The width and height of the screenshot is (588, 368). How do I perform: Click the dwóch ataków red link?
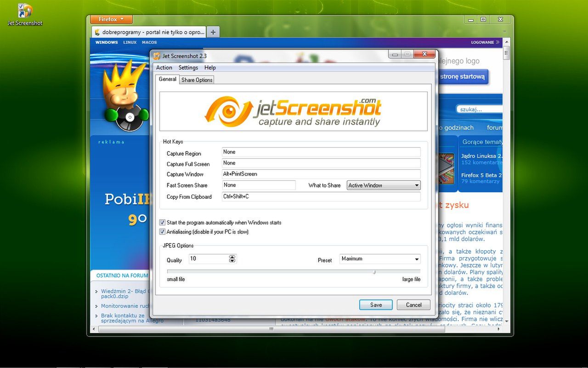(x=345, y=319)
